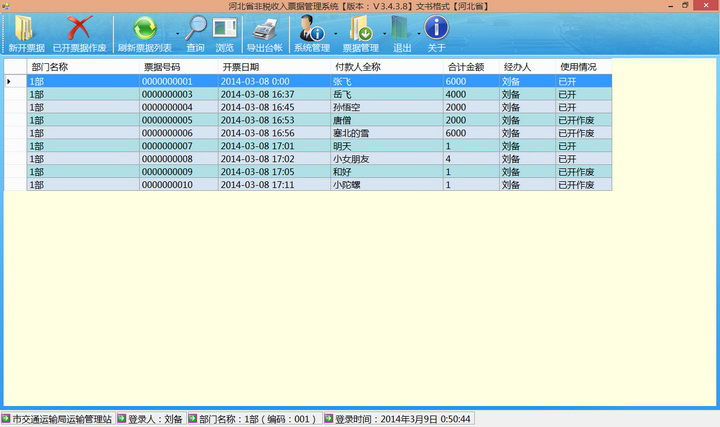Open 系统管理 user icon

(311, 28)
